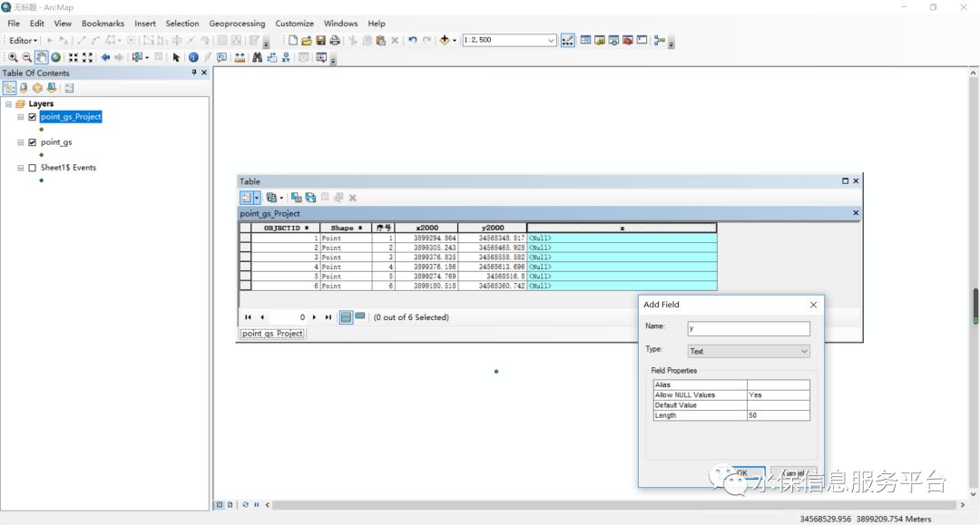Click the Fixed Zoom Out icon
Viewport: 980px width, 525px height.
[87, 57]
